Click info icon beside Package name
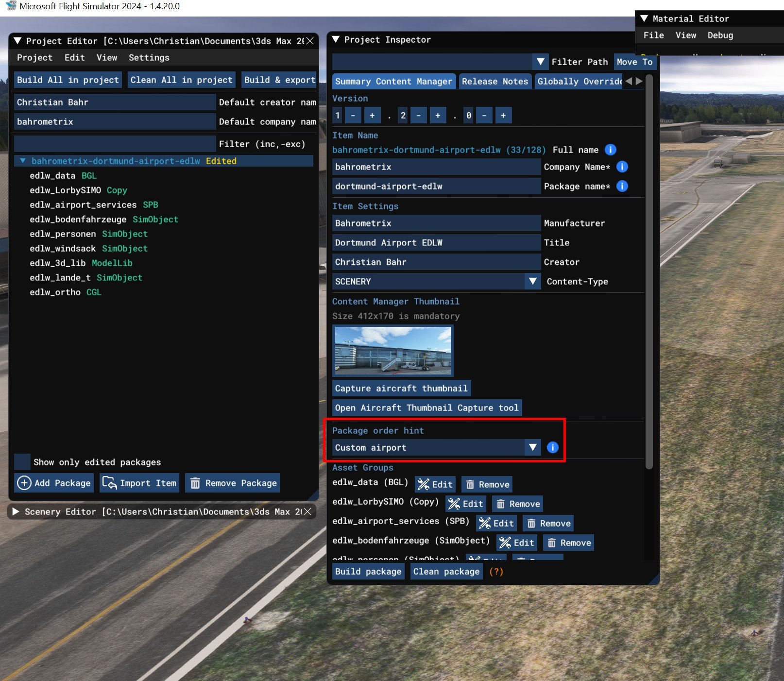Image resolution: width=784 pixels, height=681 pixels. click(622, 186)
